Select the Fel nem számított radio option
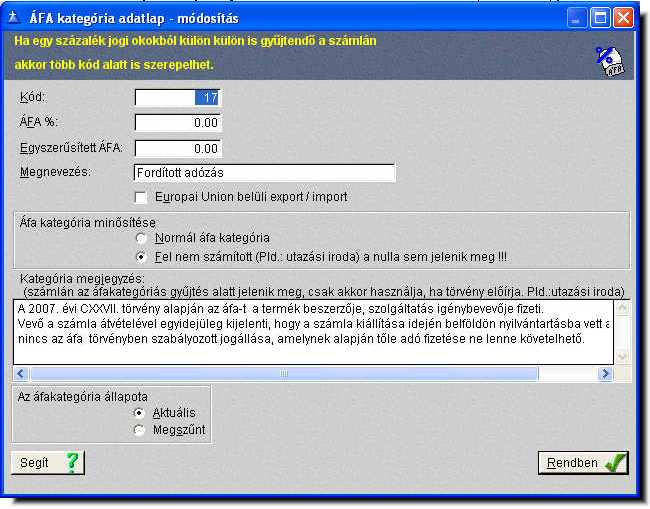The height and width of the screenshot is (509, 650). [x=141, y=257]
